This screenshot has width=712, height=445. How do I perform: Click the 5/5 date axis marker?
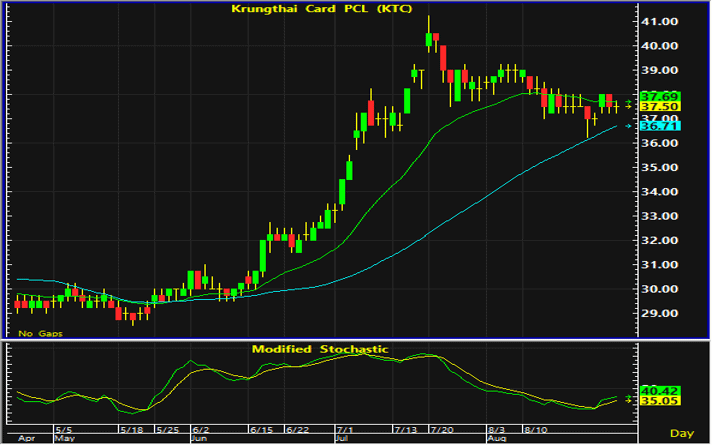tap(64, 430)
